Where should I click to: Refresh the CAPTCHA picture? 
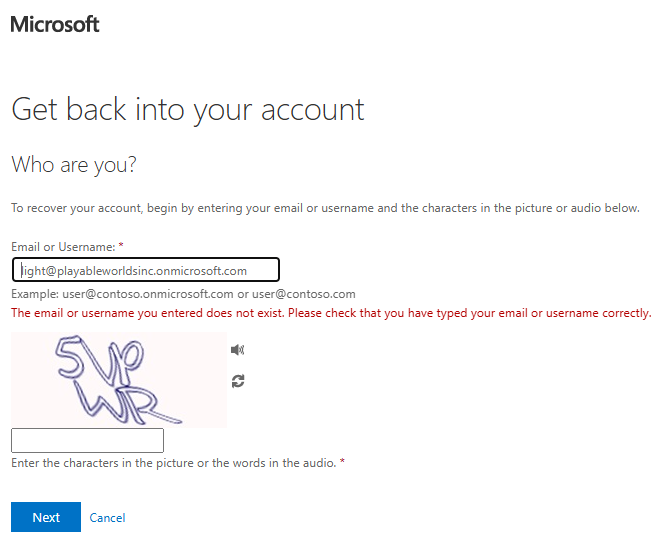[238, 381]
